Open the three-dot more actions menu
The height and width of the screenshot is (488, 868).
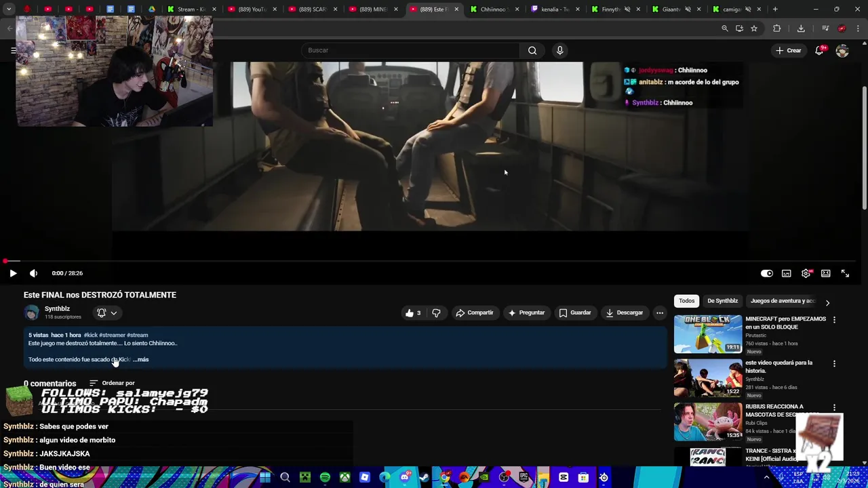point(660,312)
